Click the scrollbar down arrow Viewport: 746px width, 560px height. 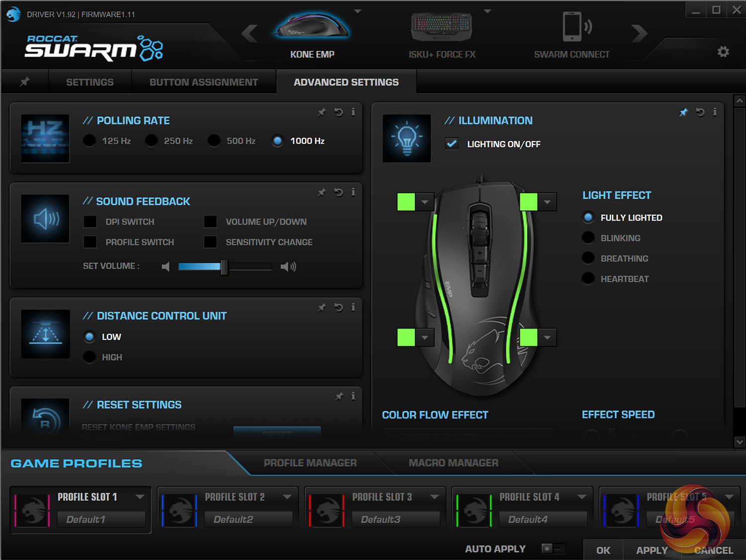pyautogui.click(x=740, y=442)
